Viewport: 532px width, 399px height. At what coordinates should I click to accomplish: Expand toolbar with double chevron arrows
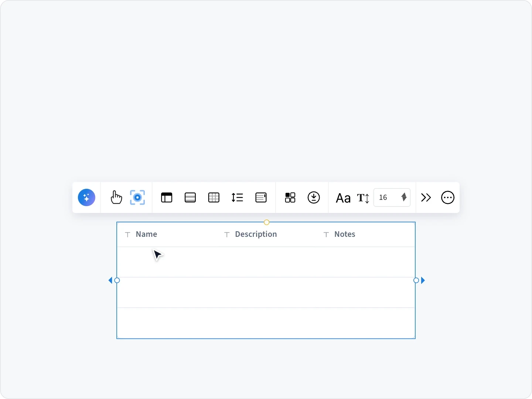pos(426,198)
